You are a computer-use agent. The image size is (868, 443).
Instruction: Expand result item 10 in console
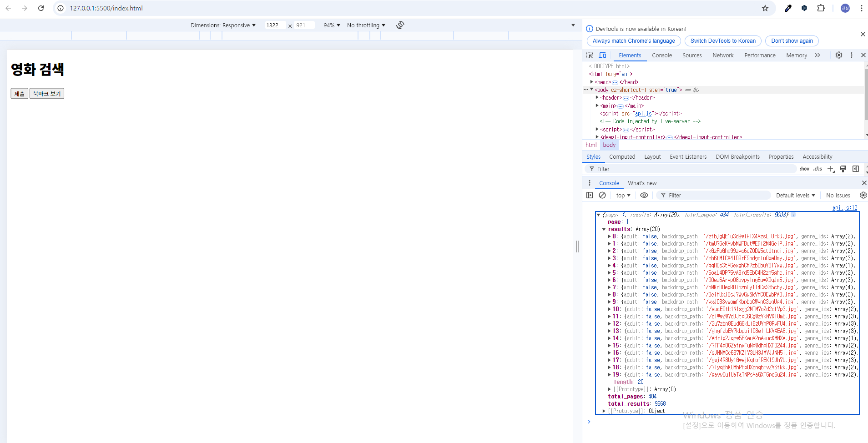[x=610, y=309]
